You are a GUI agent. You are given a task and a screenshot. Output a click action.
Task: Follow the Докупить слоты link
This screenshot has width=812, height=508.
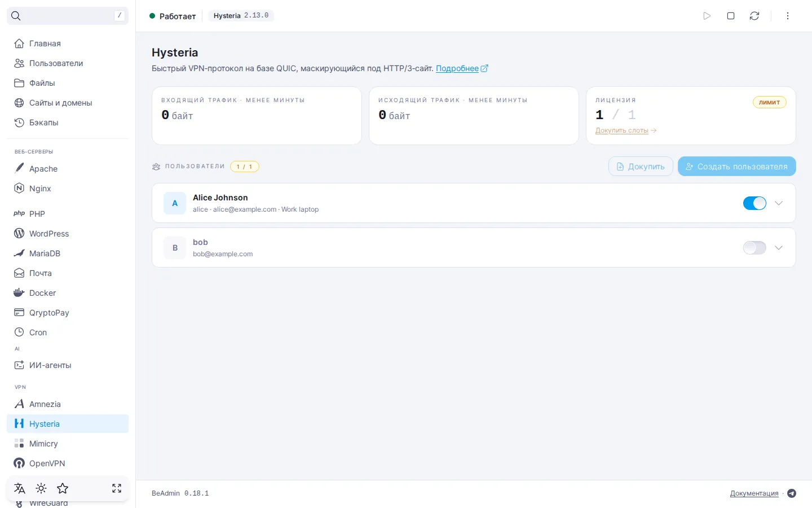(x=626, y=130)
